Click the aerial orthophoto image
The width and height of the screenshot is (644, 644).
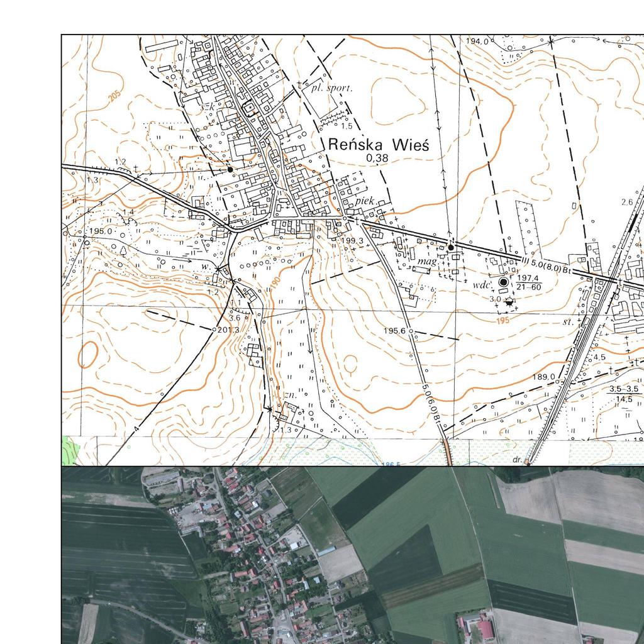coord(353,555)
